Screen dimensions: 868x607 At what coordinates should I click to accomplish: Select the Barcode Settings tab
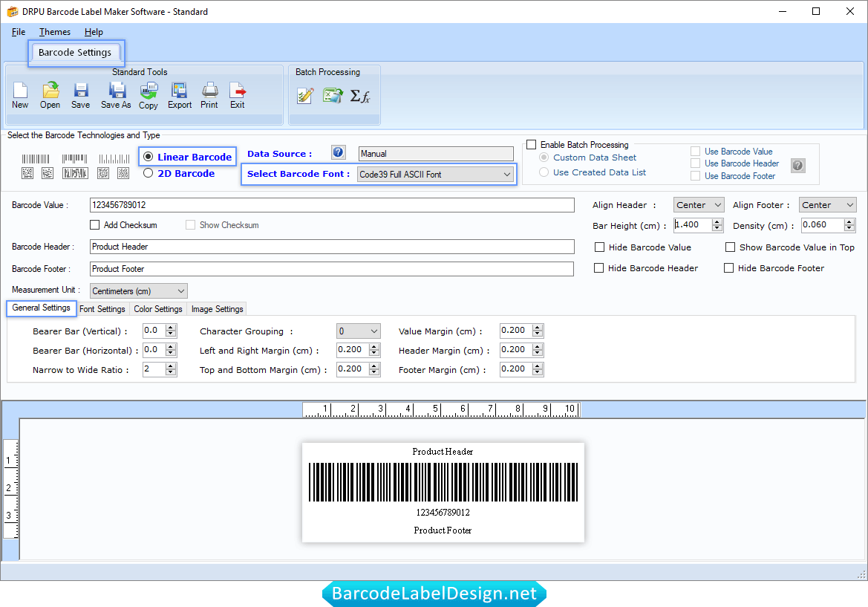[x=75, y=53]
